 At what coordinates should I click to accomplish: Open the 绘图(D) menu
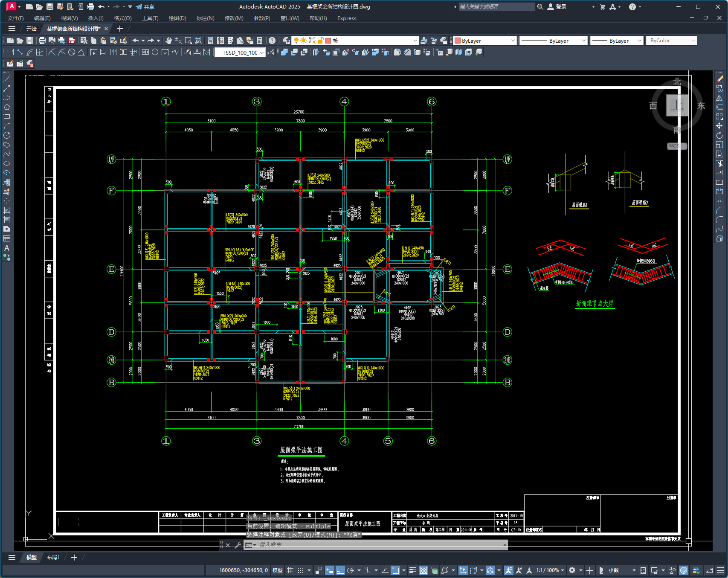[x=177, y=18]
